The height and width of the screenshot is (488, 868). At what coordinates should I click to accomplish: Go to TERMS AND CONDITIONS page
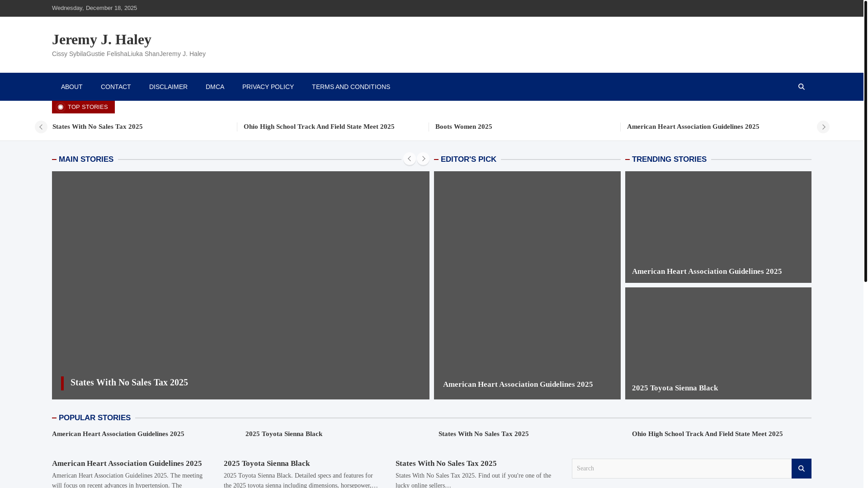pos(351,87)
